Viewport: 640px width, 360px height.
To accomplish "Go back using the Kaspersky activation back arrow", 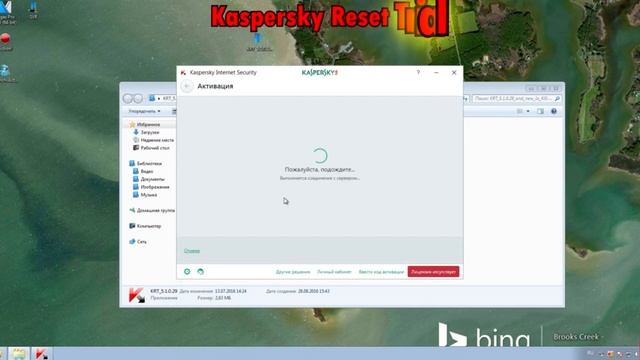I will (x=187, y=86).
